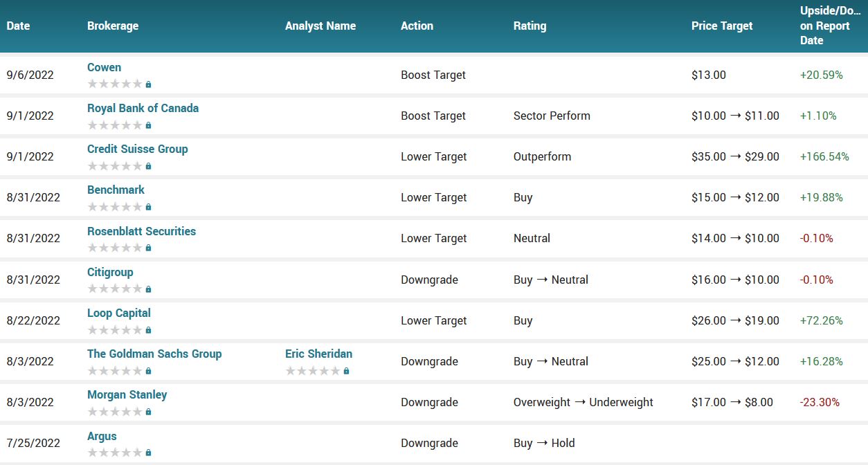Click the star rating under Morgan Stanley
Image resolution: width=868 pixels, height=465 pixels.
point(115,411)
